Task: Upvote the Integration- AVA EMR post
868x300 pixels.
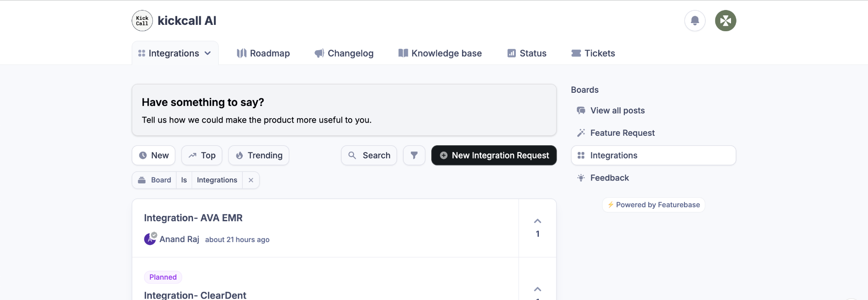Action: tap(538, 228)
